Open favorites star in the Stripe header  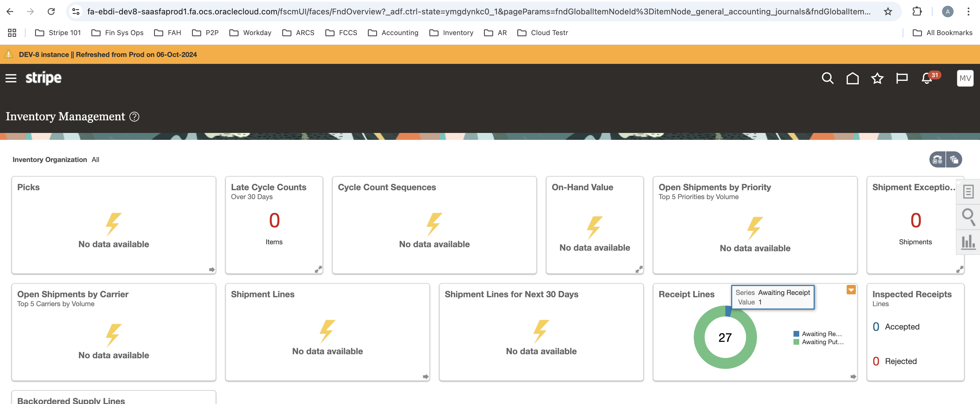877,79
